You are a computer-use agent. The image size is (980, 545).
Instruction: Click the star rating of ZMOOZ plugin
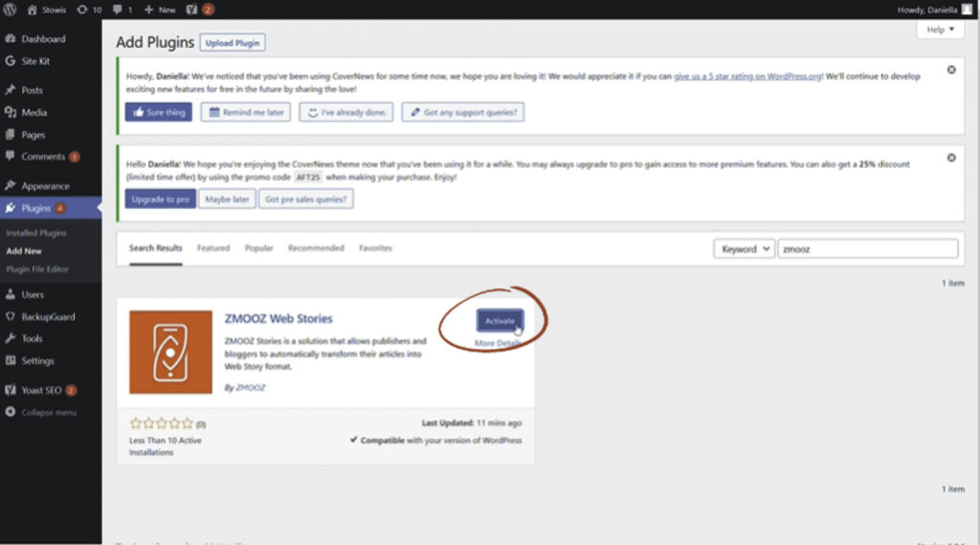[x=161, y=423]
